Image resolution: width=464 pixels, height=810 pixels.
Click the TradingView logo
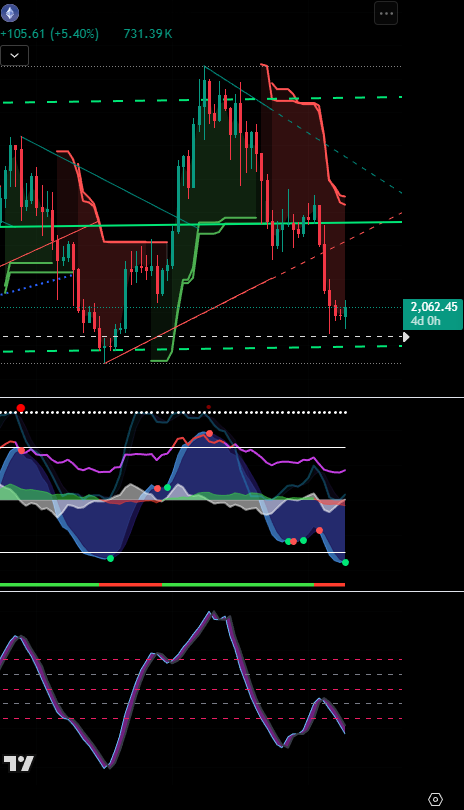click(x=19, y=764)
